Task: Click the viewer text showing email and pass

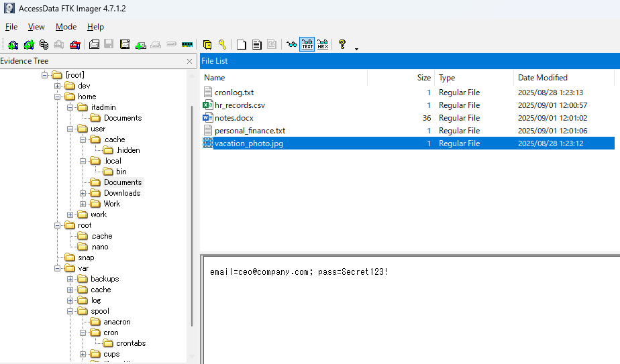Action: pyautogui.click(x=299, y=272)
